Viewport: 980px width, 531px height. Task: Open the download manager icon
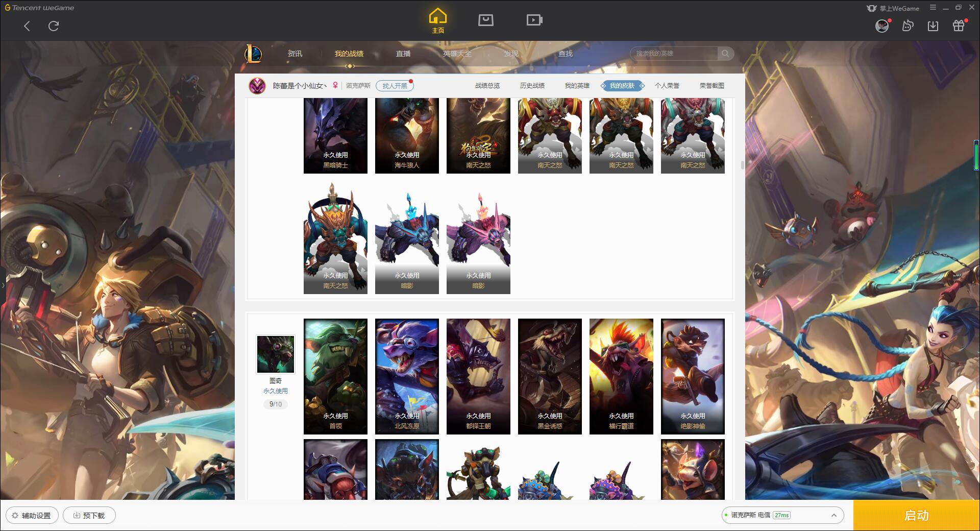933,26
